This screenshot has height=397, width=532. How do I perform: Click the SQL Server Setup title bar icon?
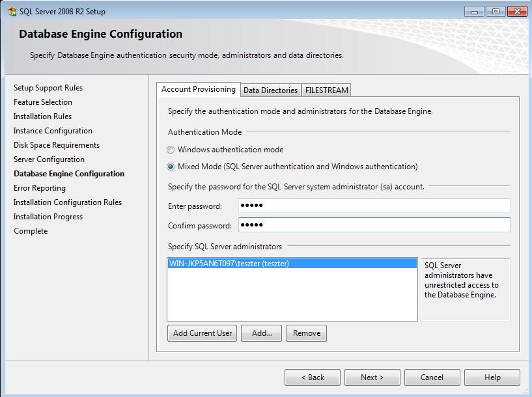[x=12, y=12]
